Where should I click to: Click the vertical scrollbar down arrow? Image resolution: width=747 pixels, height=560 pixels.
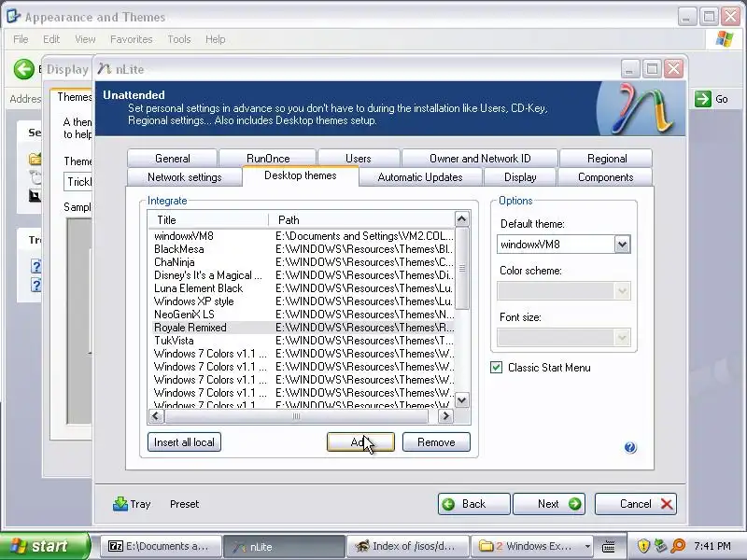[x=461, y=400]
